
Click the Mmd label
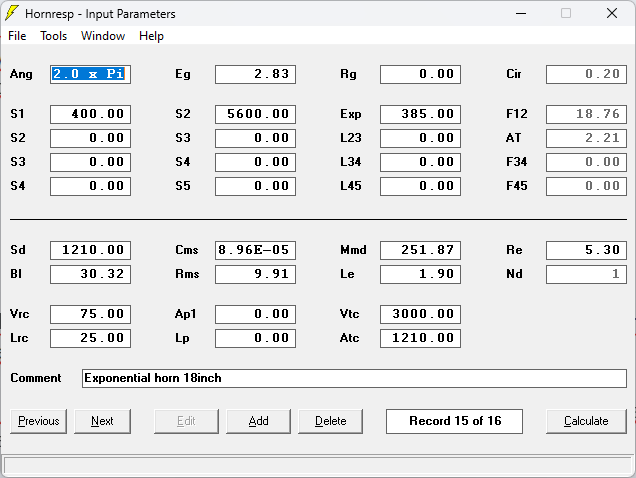[x=353, y=250]
